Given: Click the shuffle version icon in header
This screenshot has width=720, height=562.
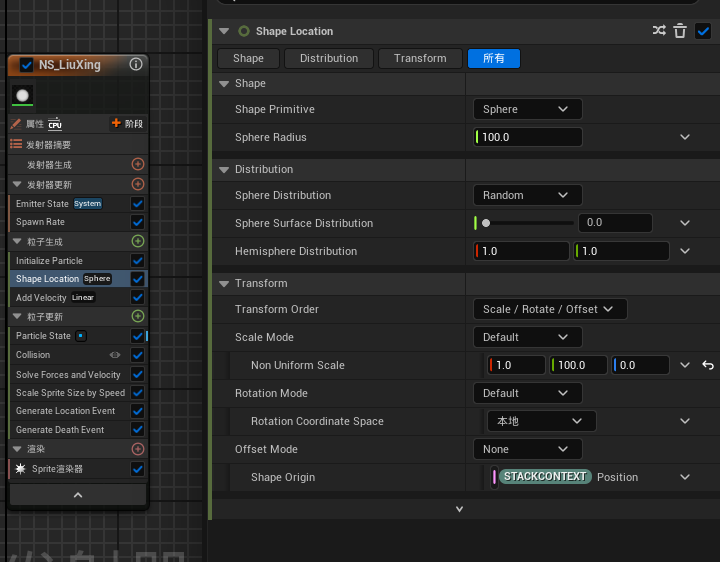Looking at the screenshot, I should (x=659, y=31).
